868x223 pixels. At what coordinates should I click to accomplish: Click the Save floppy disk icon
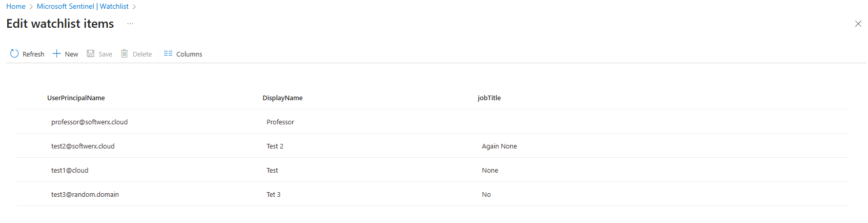pos(91,53)
